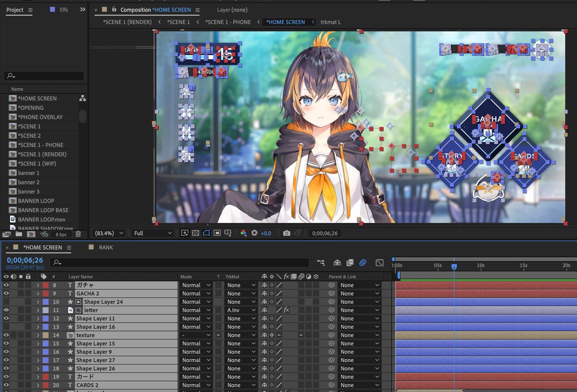Hide the letter layer
The height and width of the screenshot is (392, 577).
pyautogui.click(x=6, y=310)
